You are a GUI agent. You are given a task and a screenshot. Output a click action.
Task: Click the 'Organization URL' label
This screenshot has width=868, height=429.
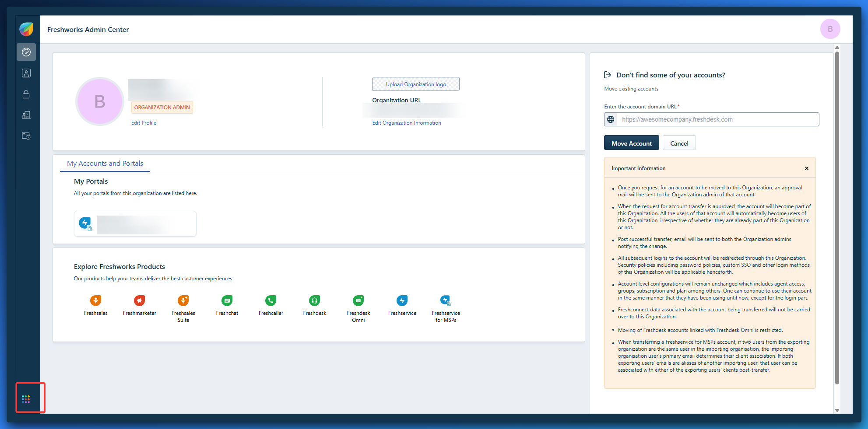tap(397, 100)
